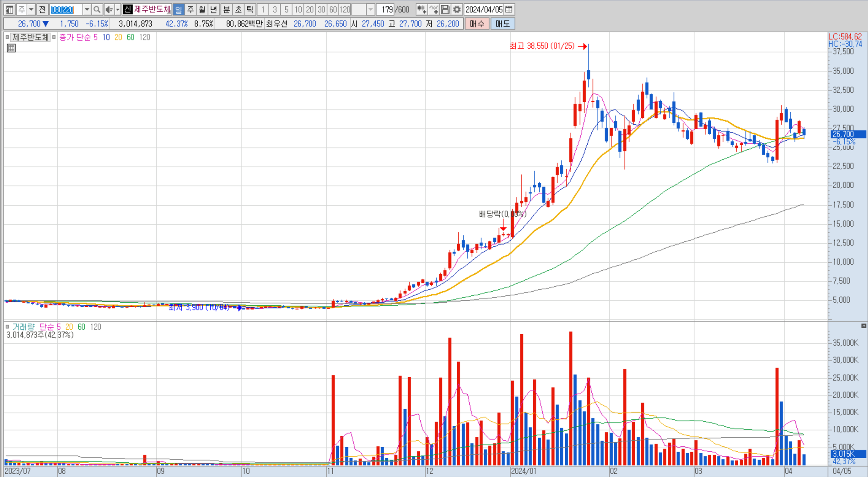868x477 pixels.
Task: Choose the 20 interval button
Action: click(x=310, y=9)
